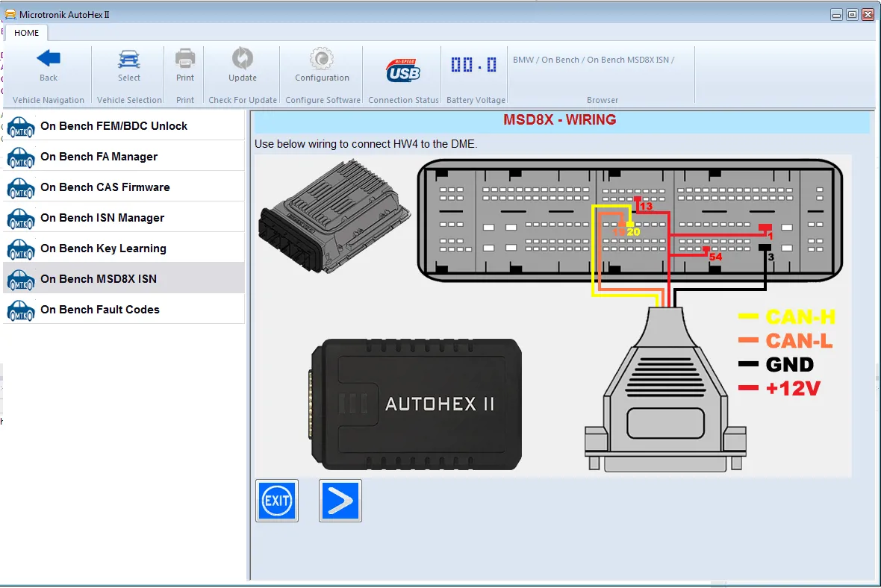The image size is (881, 588).
Task: Select On Bench CAS Firmware
Action: coord(124,187)
